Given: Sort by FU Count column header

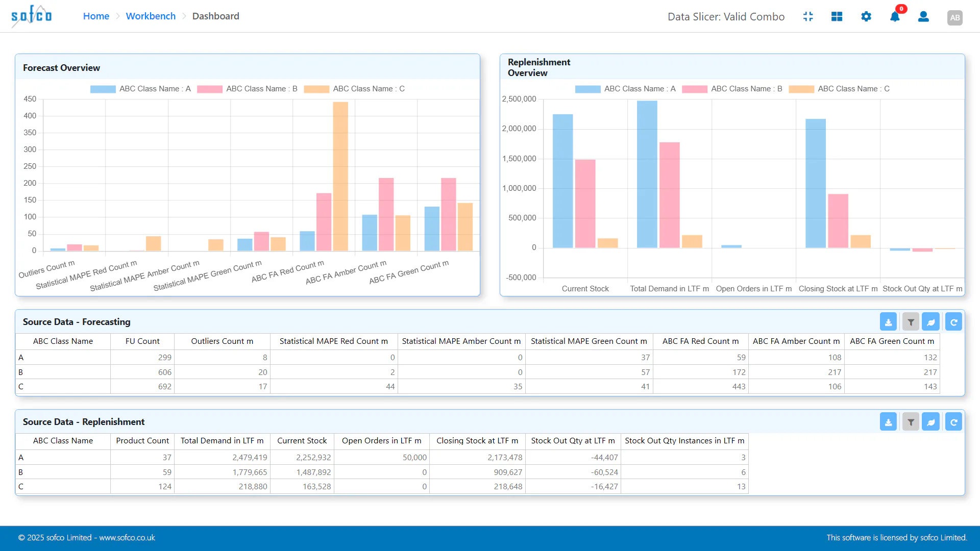Looking at the screenshot, I should click(x=142, y=341).
